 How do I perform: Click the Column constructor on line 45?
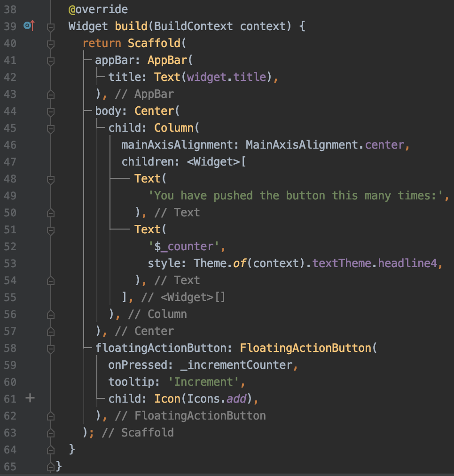pos(174,128)
